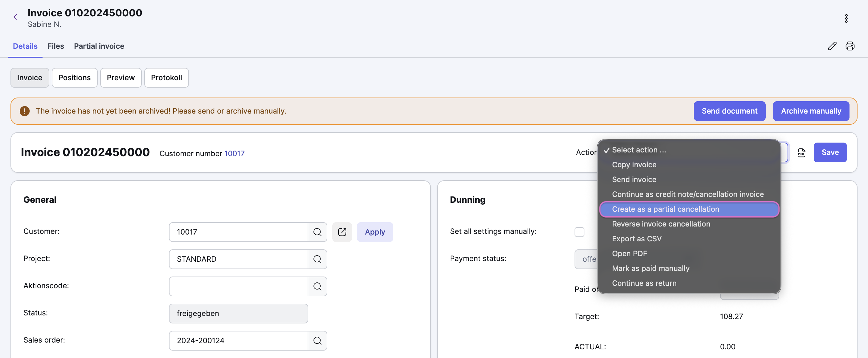This screenshot has height=358, width=868.
Task: Select Continue as return option
Action: click(x=689, y=283)
